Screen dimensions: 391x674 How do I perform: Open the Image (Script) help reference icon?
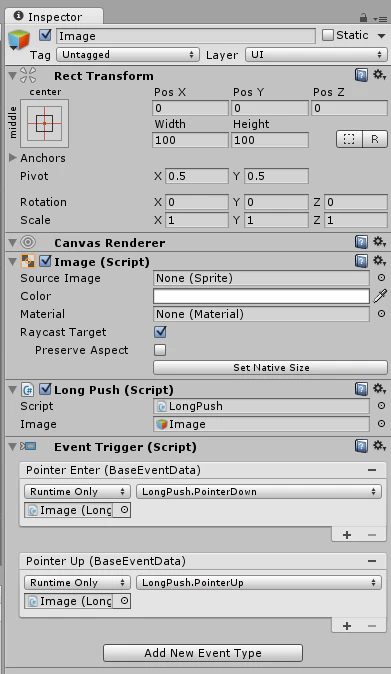tap(361, 261)
